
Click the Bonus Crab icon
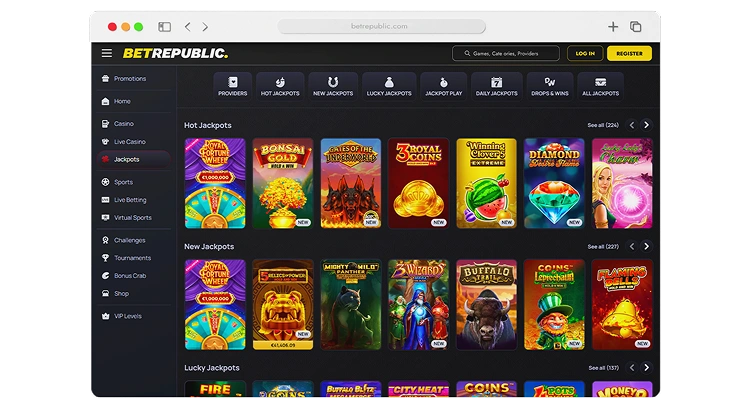(105, 276)
